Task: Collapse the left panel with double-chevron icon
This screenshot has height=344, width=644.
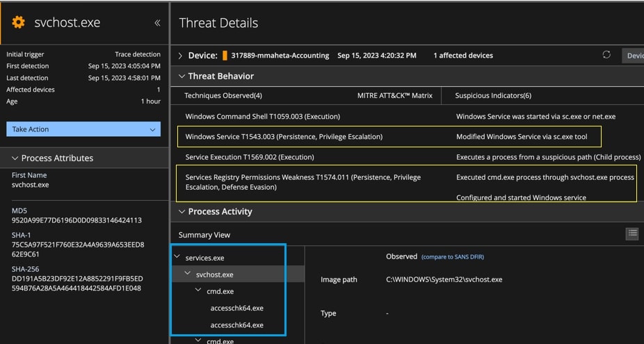Action: (x=157, y=23)
